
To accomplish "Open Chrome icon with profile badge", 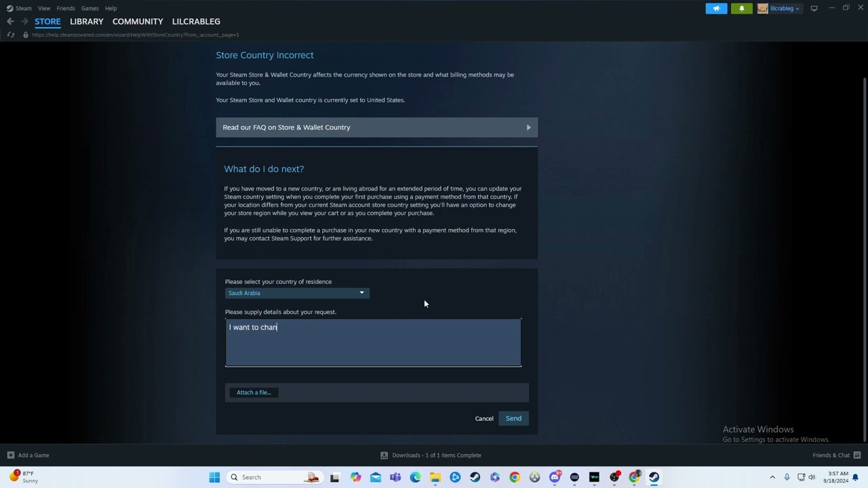I will 634,477.
